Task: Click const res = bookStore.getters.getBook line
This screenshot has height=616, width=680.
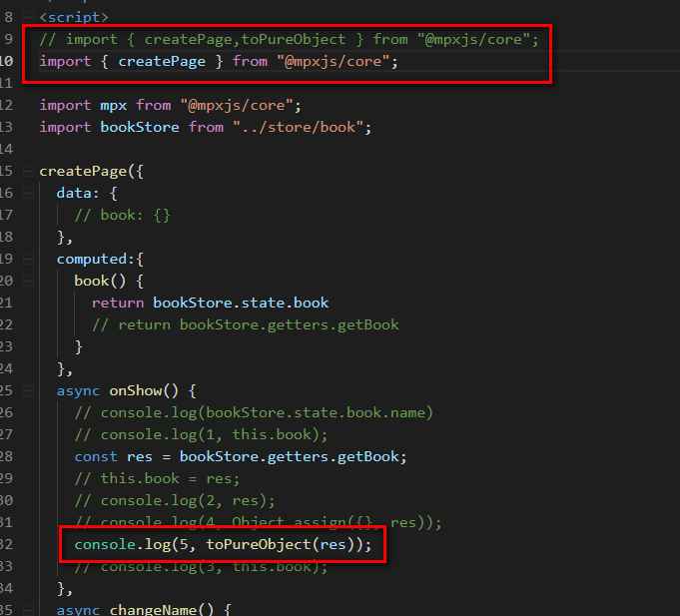Action: [241, 457]
